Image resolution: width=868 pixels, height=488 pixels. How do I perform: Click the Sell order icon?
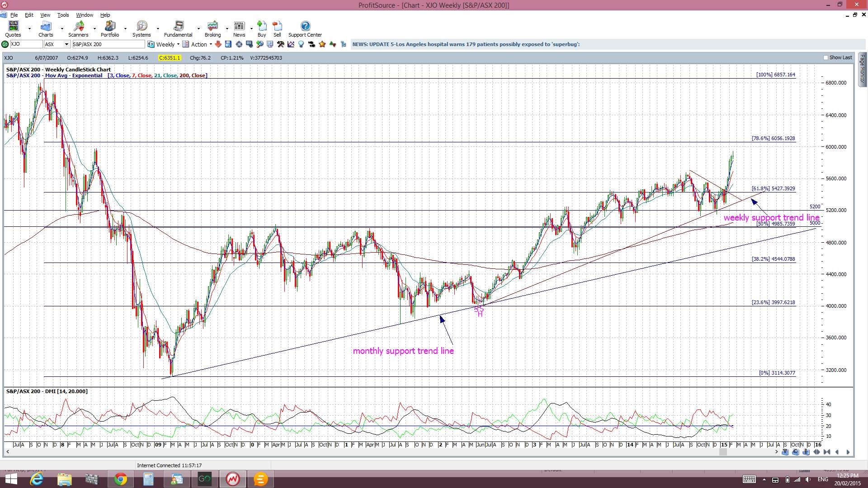click(277, 26)
